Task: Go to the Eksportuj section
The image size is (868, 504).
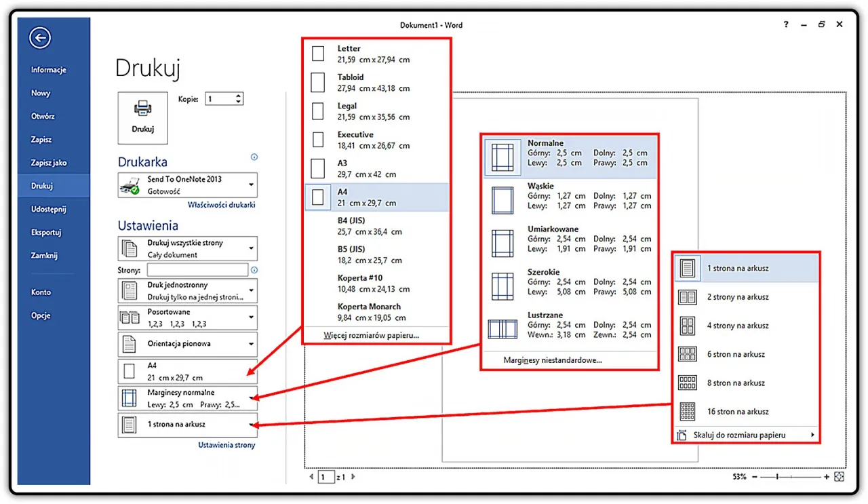Action: (x=46, y=233)
